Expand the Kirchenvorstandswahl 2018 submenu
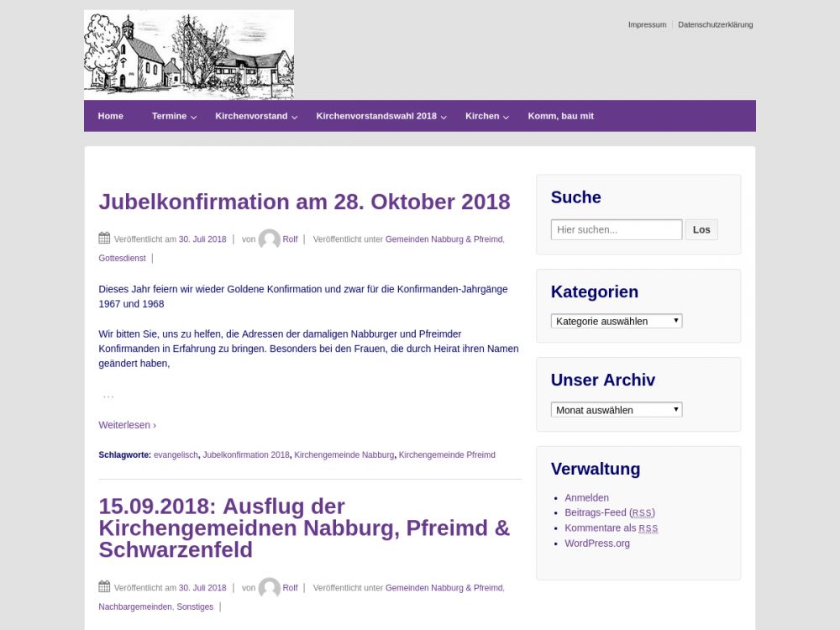The height and width of the screenshot is (630, 840). tap(444, 117)
